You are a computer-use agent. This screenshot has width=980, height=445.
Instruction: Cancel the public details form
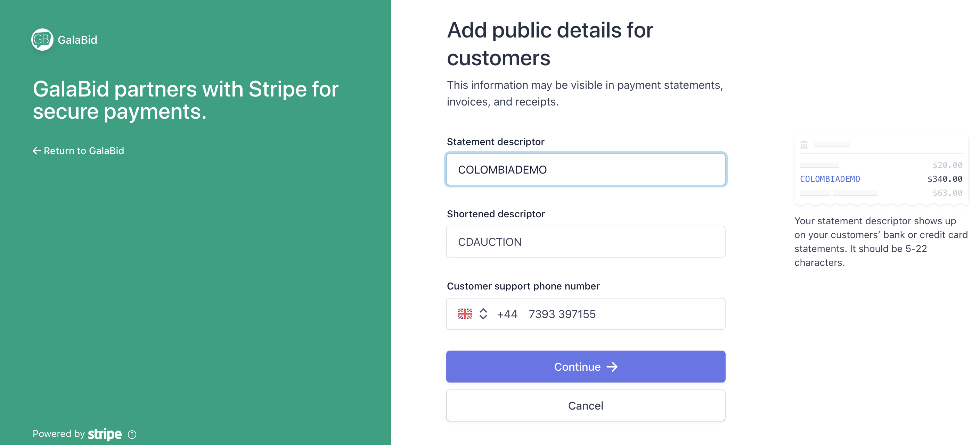coord(585,405)
